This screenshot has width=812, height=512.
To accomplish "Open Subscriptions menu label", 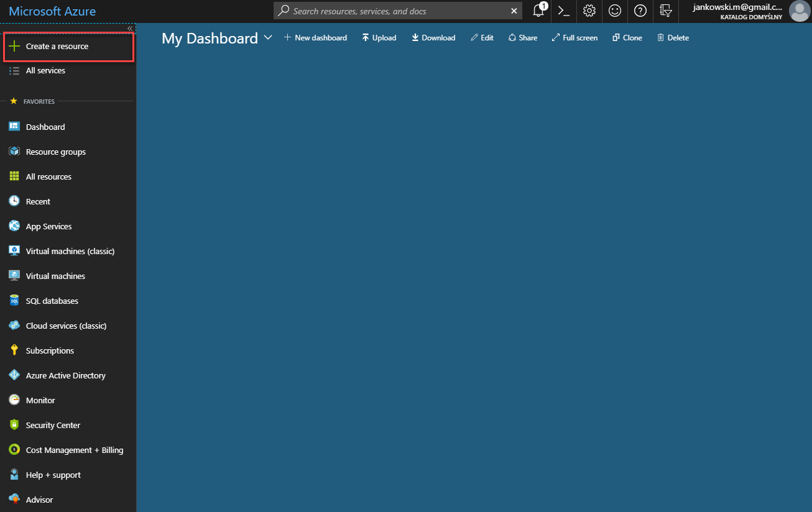I will (50, 350).
